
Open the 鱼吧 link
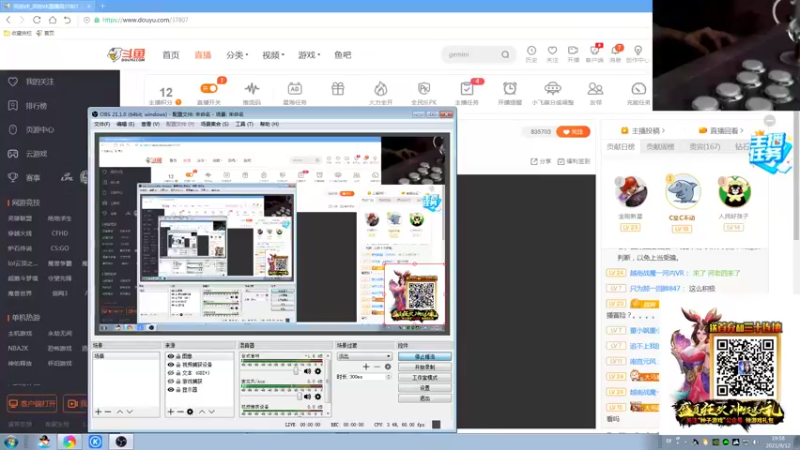click(x=342, y=55)
